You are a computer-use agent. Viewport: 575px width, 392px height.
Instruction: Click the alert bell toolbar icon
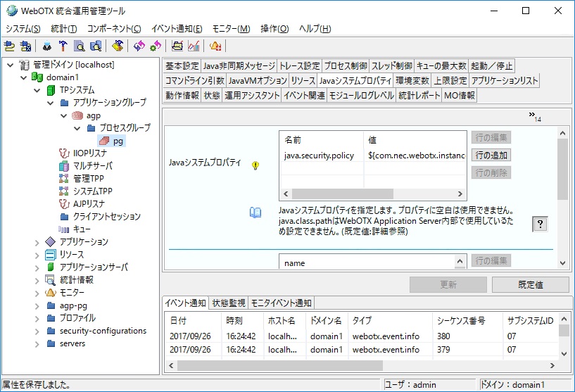click(x=215, y=46)
